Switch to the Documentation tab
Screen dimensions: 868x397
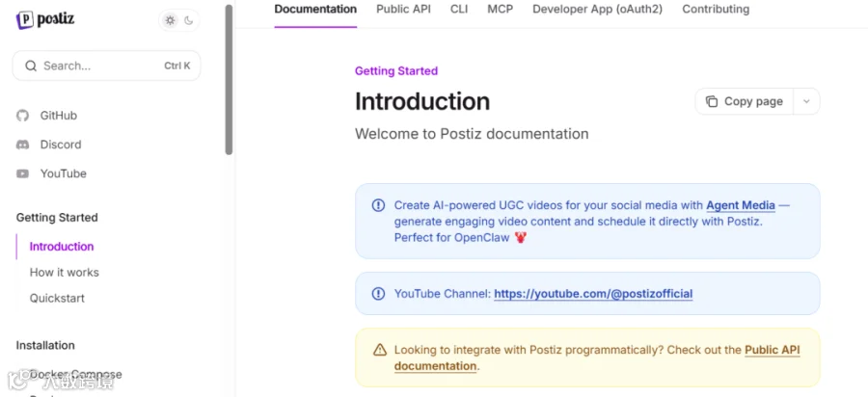coord(315,10)
